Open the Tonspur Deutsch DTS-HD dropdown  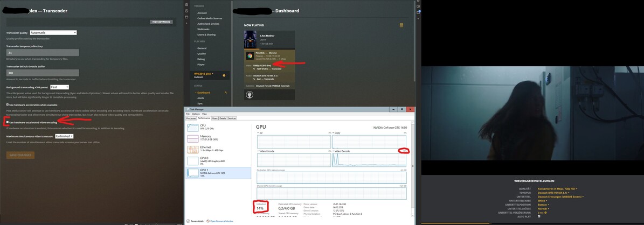pyautogui.click(x=553, y=193)
